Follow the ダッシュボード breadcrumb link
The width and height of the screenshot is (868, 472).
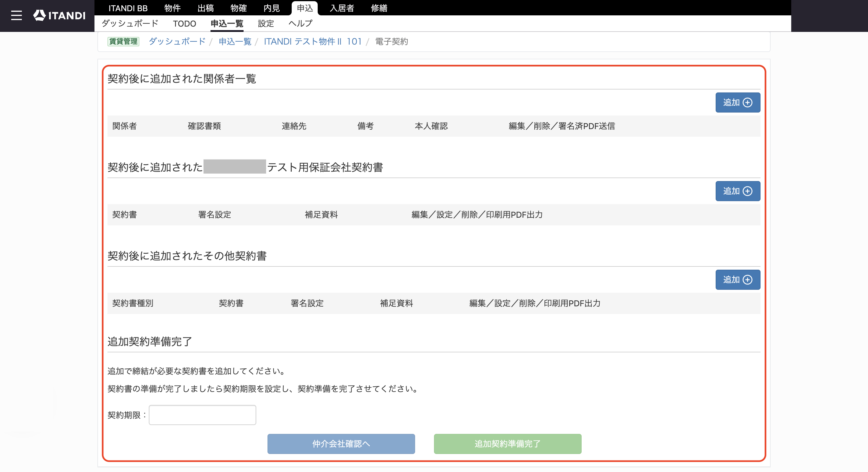[x=177, y=41]
